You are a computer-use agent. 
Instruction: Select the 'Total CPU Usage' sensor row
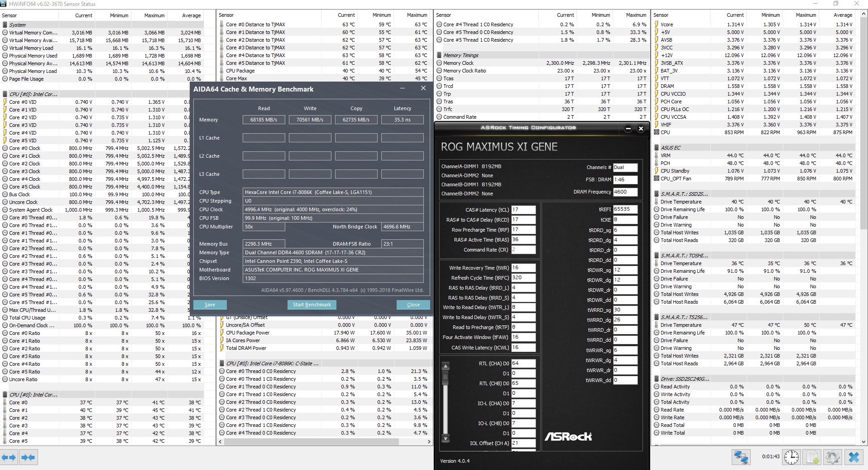click(102, 318)
